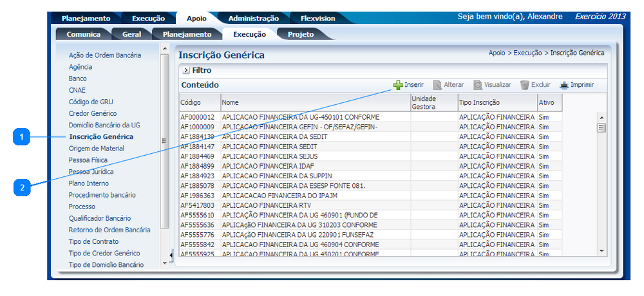
Task: Click the Imprimir printer icon
Action: [x=564, y=85]
